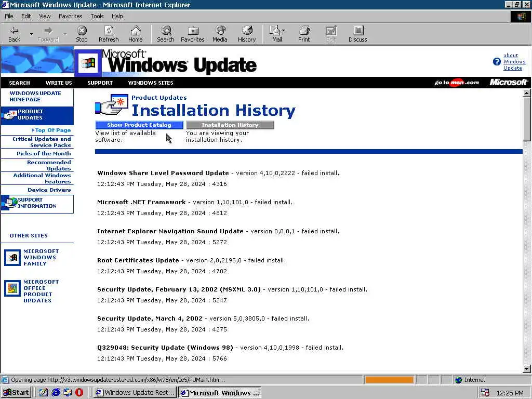Viewport: 532px width, 399px height.
Task: Open the File menu
Action: (x=9, y=16)
